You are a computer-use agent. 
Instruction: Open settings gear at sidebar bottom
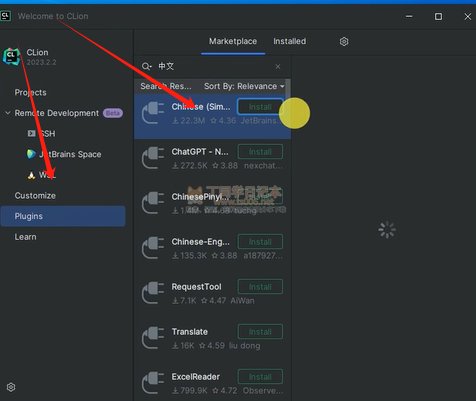[11, 387]
